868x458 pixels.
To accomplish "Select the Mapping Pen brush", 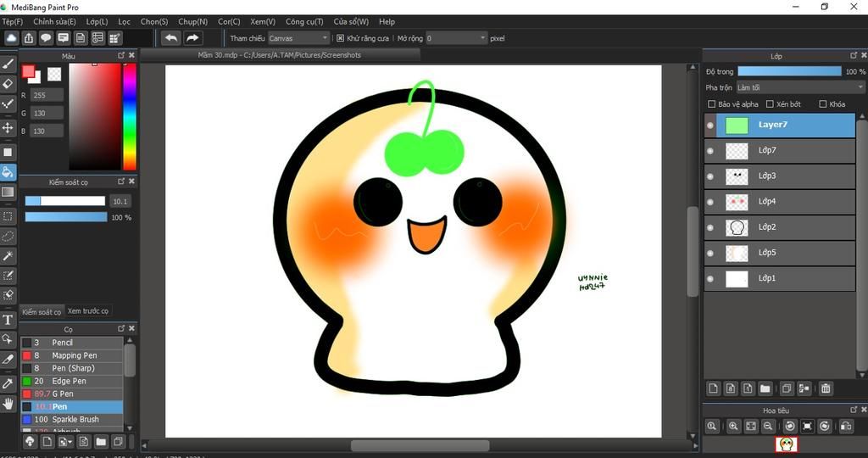I will click(x=72, y=355).
